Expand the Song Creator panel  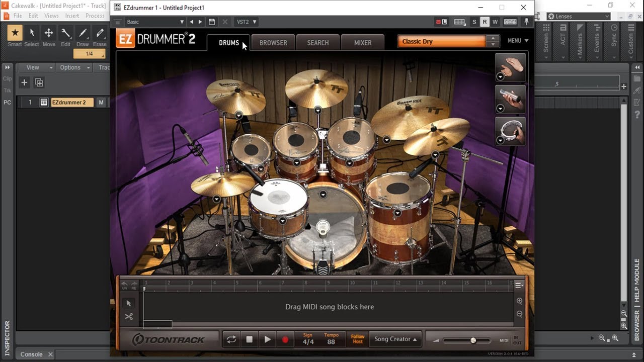coord(395,339)
